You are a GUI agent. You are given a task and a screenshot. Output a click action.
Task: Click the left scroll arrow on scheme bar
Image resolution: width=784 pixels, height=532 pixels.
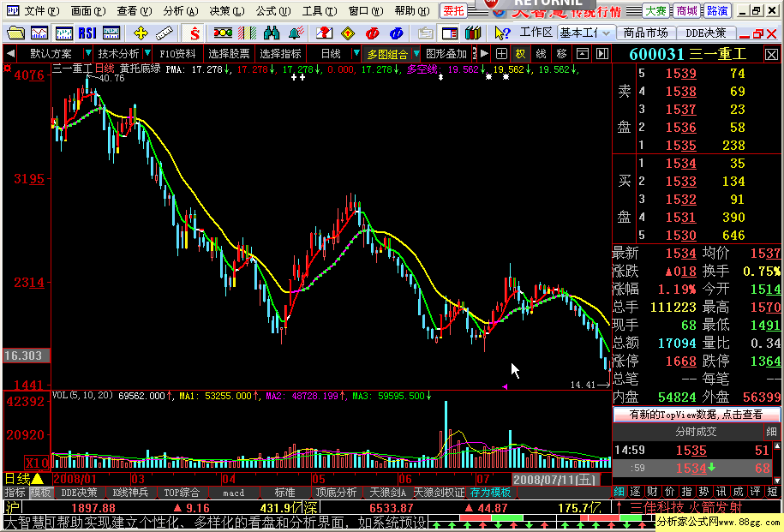click(10, 53)
